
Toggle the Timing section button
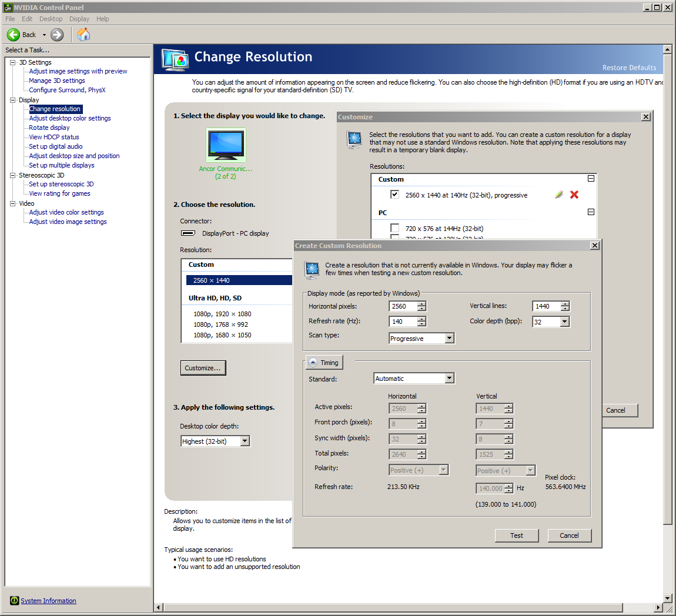324,362
